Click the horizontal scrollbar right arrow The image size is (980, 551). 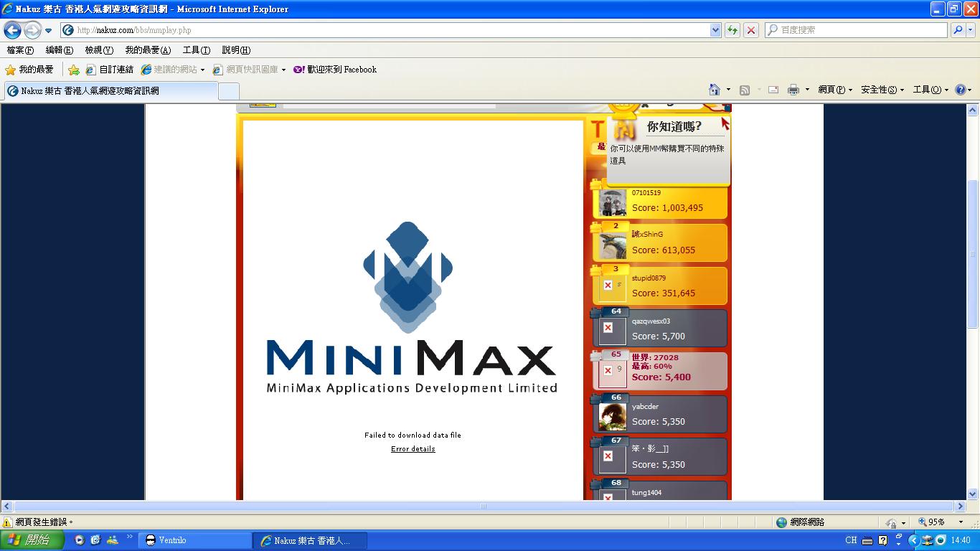pyautogui.click(x=960, y=506)
